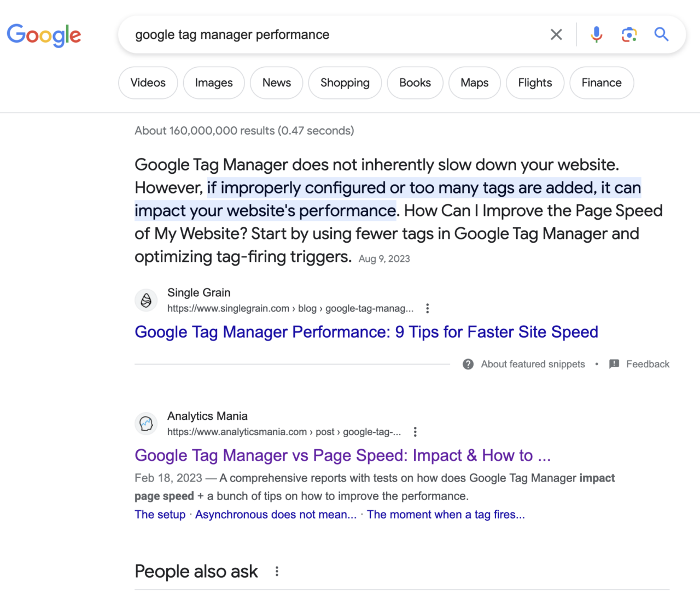700x593 pixels.
Task: Open three-dot menu beside Analytics Mania URL
Action: click(415, 432)
